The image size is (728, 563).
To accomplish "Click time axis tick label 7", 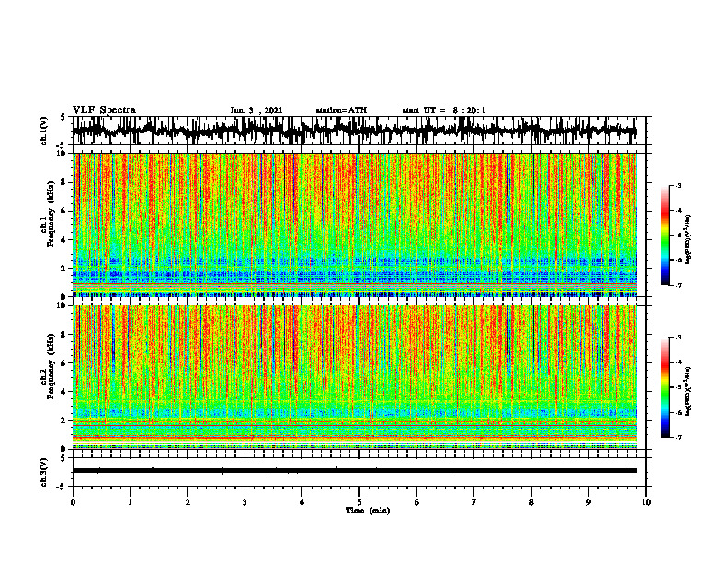I will click(474, 502).
